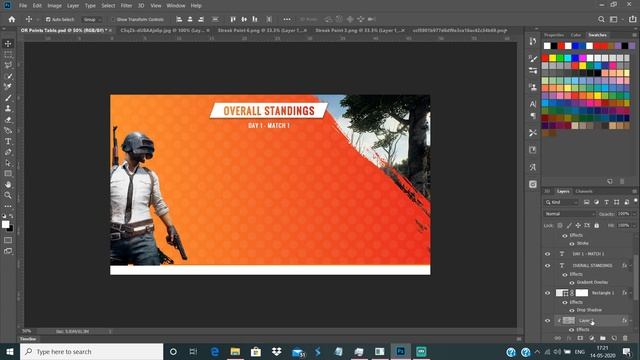Open the History panel icon in dock
The image size is (640, 360).
pos(533,41)
